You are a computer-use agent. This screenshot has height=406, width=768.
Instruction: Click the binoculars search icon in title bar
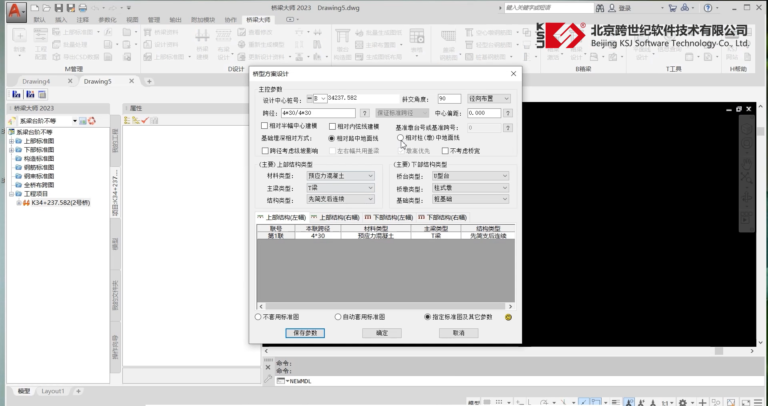[x=600, y=8]
